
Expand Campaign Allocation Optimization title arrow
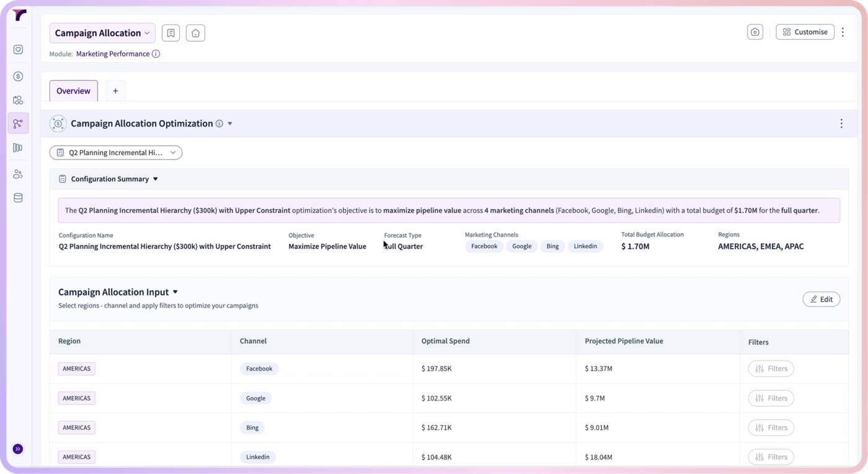[x=230, y=123]
